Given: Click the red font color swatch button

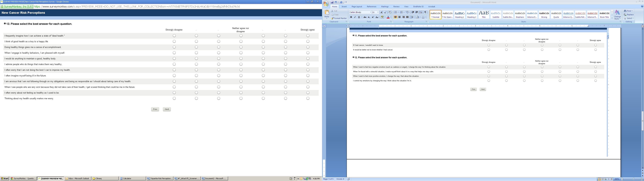Looking at the screenshot, I should 388,17.
